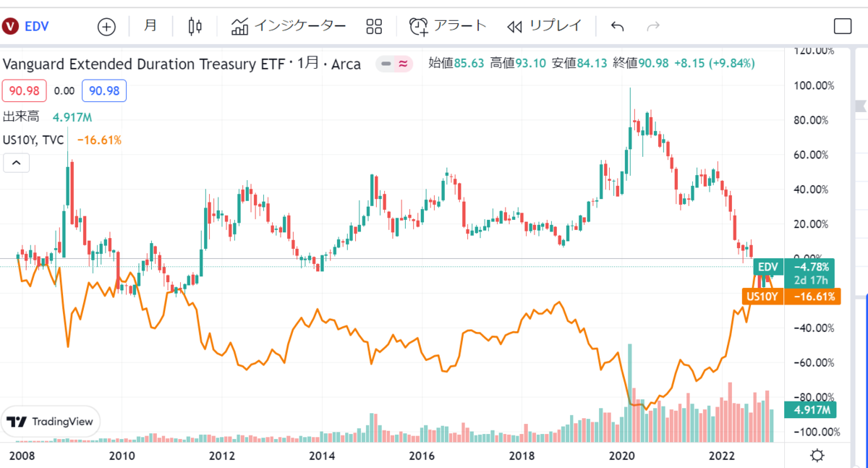The image size is (868, 468).
Task: Undo the last chart action
Action: click(617, 27)
